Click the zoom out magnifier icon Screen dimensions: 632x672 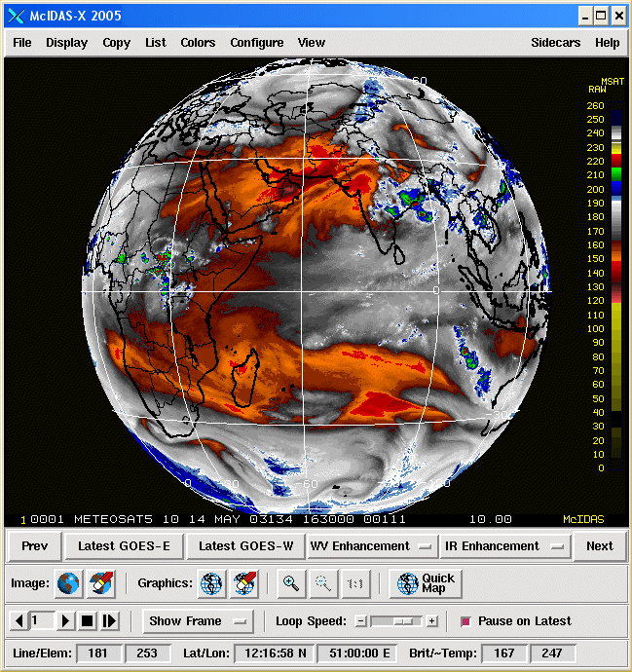coord(323,583)
